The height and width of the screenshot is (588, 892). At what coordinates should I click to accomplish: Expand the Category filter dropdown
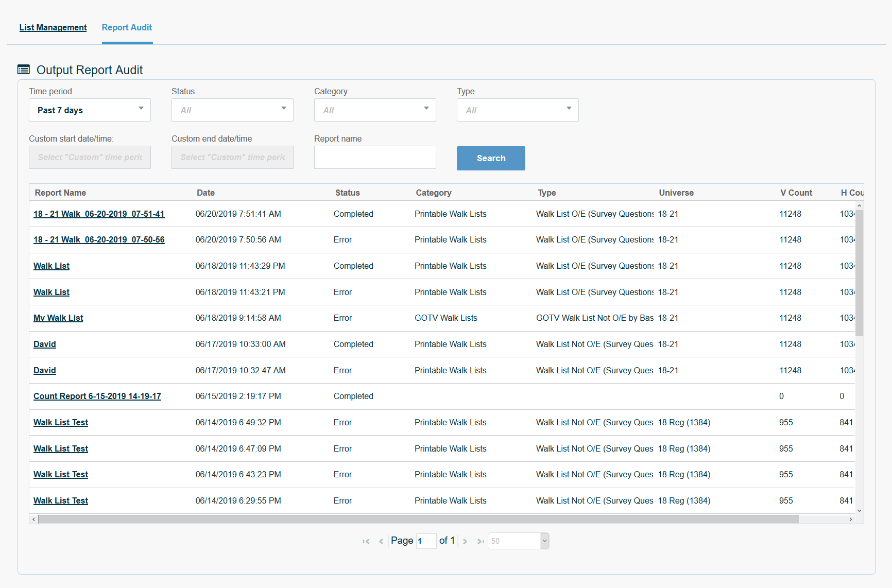point(374,110)
